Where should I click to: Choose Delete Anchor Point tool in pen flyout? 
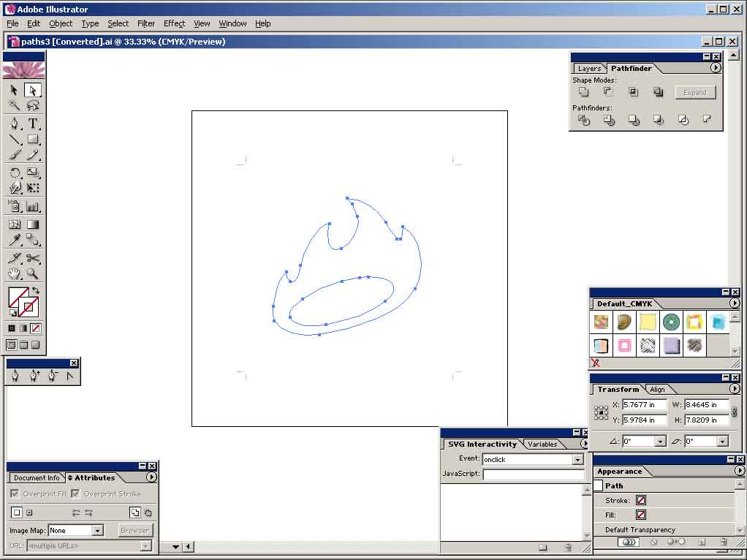click(x=53, y=376)
